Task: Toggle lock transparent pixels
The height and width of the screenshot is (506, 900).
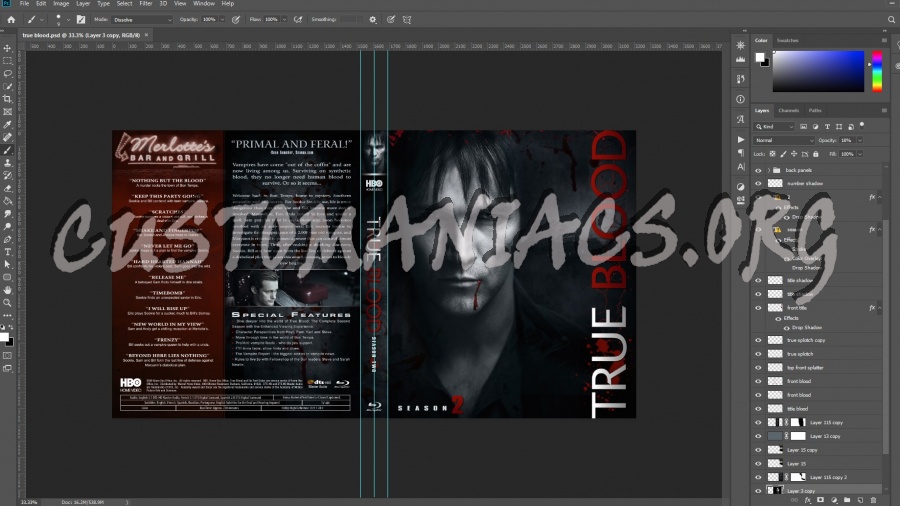Action: click(x=773, y=154)
